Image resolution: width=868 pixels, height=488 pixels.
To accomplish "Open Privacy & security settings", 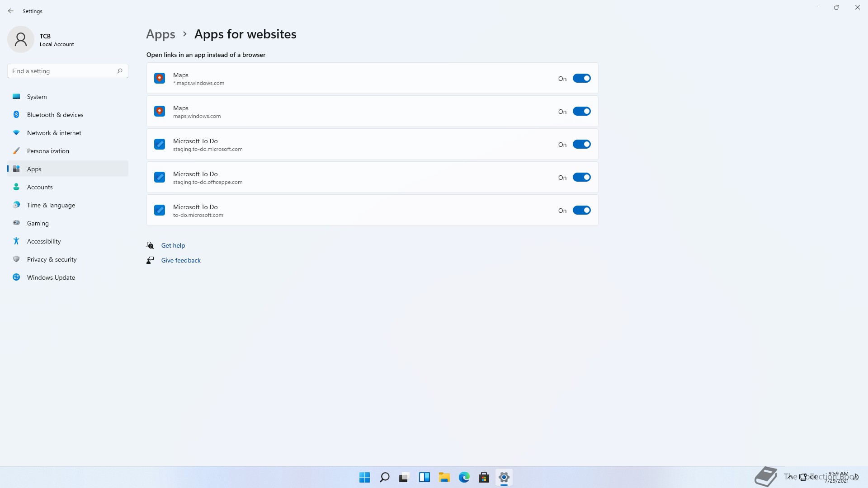I will (x=68, y=259).
